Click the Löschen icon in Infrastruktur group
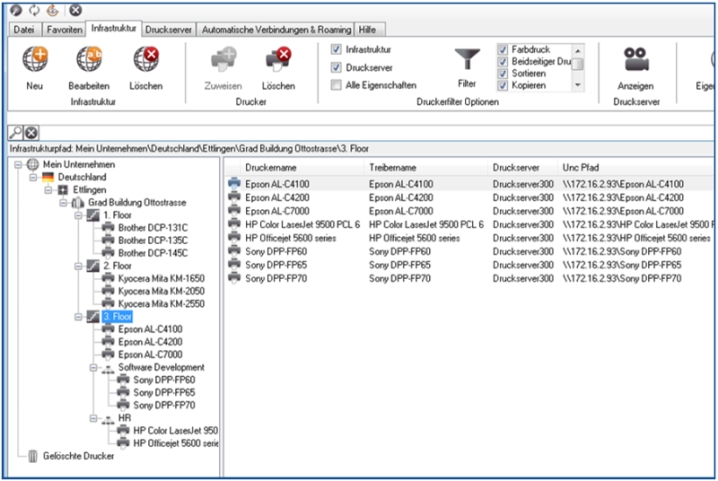Screen dimensions: 718x481 click(146, 60)
